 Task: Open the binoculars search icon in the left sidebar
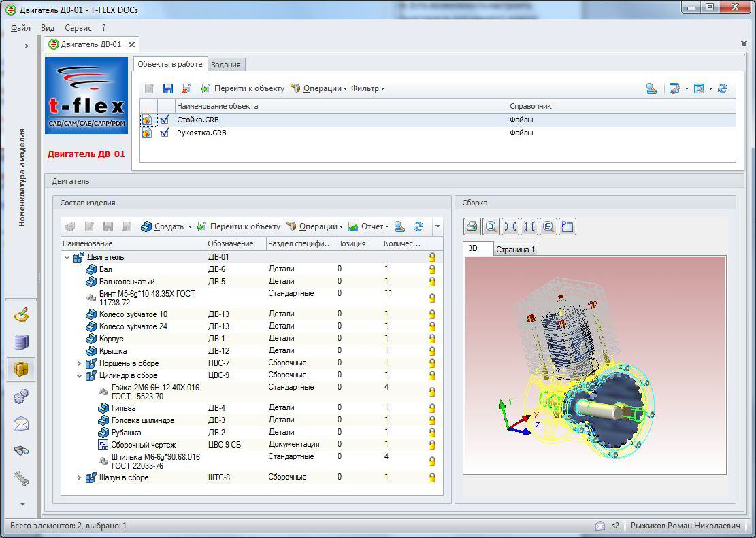coord(21,451)
